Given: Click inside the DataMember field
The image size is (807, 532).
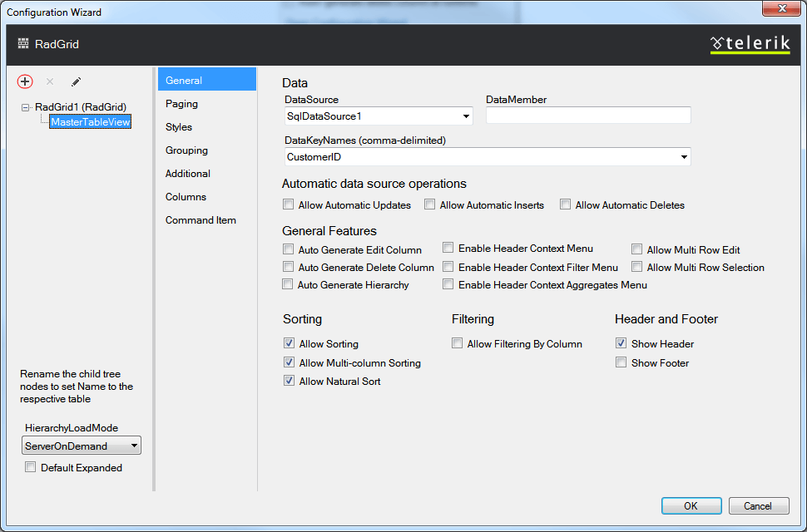Looking at the screenshot, I should tap(587, 116).
